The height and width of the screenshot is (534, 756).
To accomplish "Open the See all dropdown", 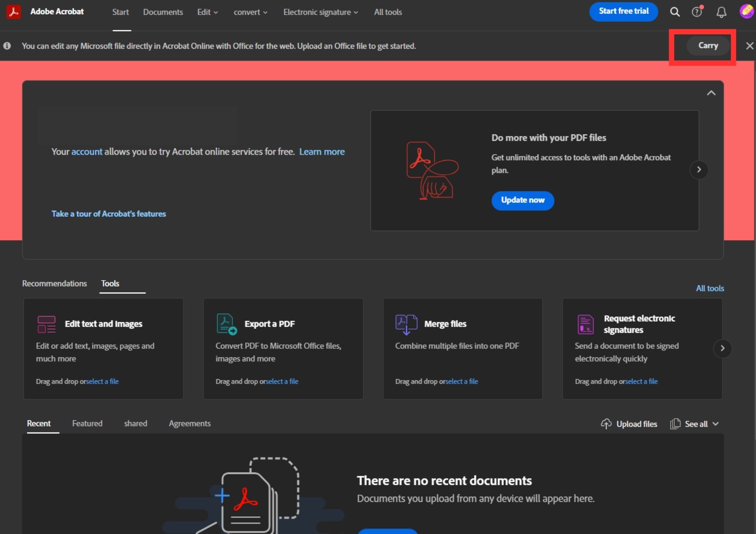I will click(x=702, y=424).
